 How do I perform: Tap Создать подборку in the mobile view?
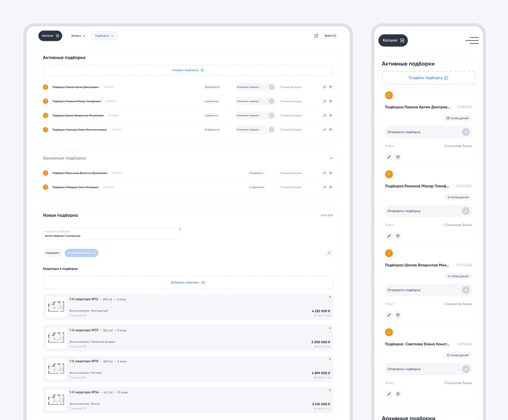tap(428, 78)
